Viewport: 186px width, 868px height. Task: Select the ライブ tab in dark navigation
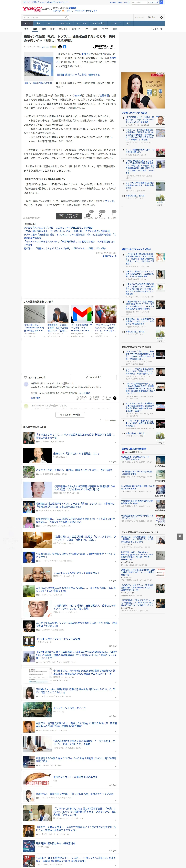point(49,24)
